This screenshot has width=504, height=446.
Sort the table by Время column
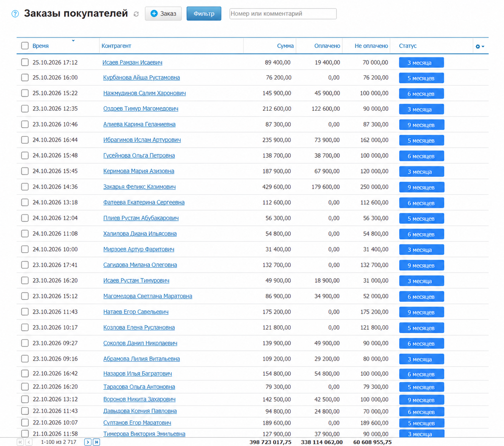(40, 46)
